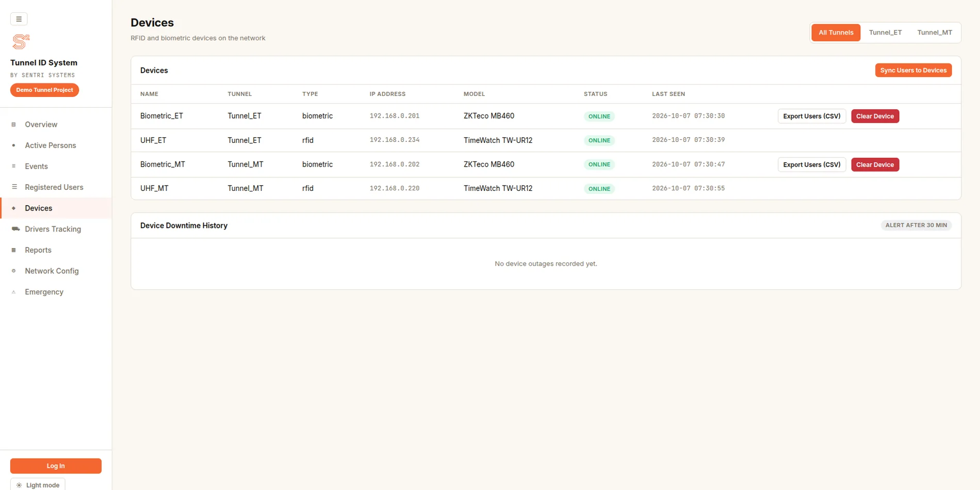Select the UHF_ET device name
Image resolution: width=980 pixels, height=490 pixels.
(153, 140)
